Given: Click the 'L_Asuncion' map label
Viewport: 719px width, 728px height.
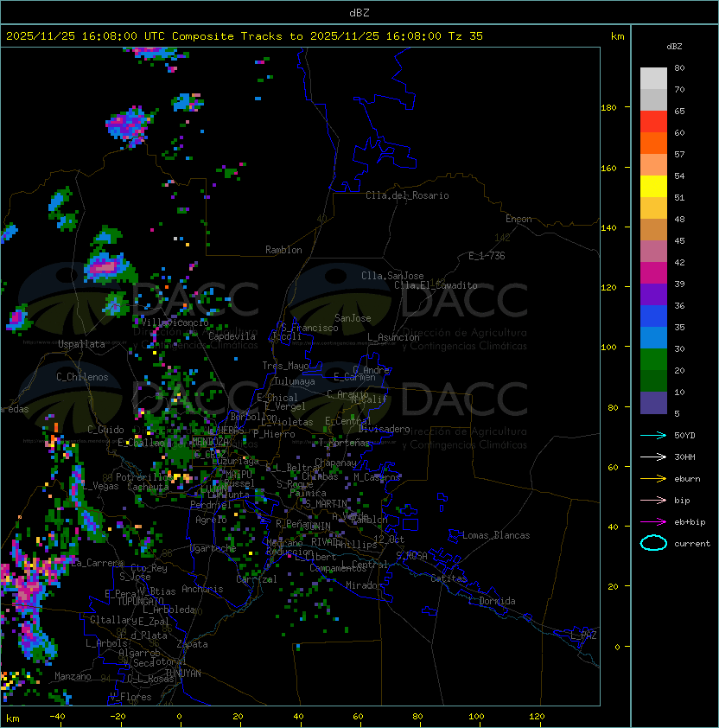Looking at the screenshot, I should click(x=393, y=337).
